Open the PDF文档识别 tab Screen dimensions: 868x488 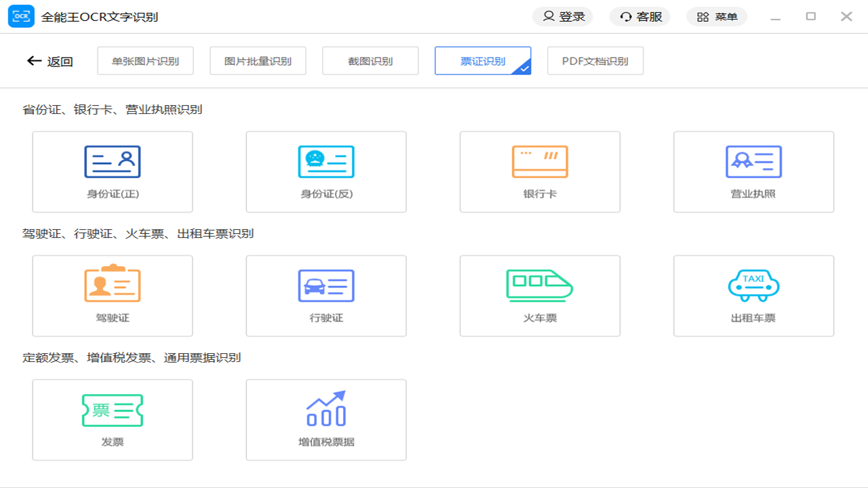click(595, 60)
